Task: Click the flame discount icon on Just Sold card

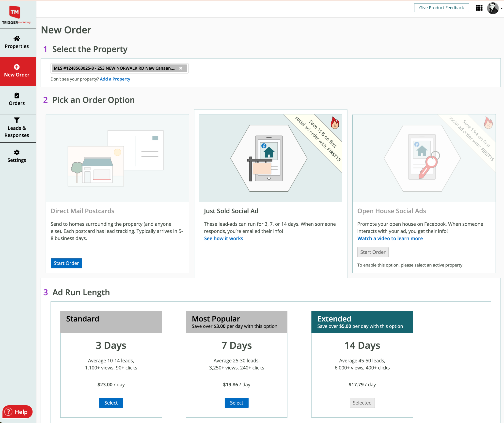Action: (335, 123)
